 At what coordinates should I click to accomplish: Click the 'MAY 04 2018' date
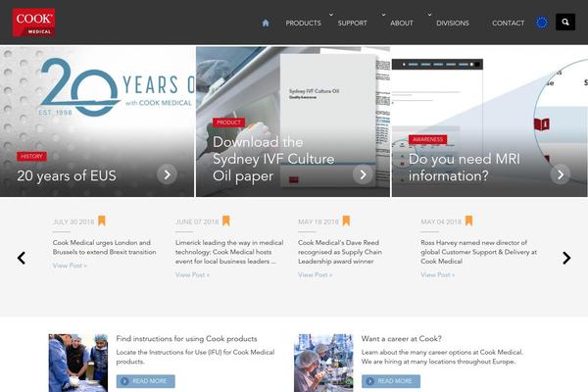[441, 222]
